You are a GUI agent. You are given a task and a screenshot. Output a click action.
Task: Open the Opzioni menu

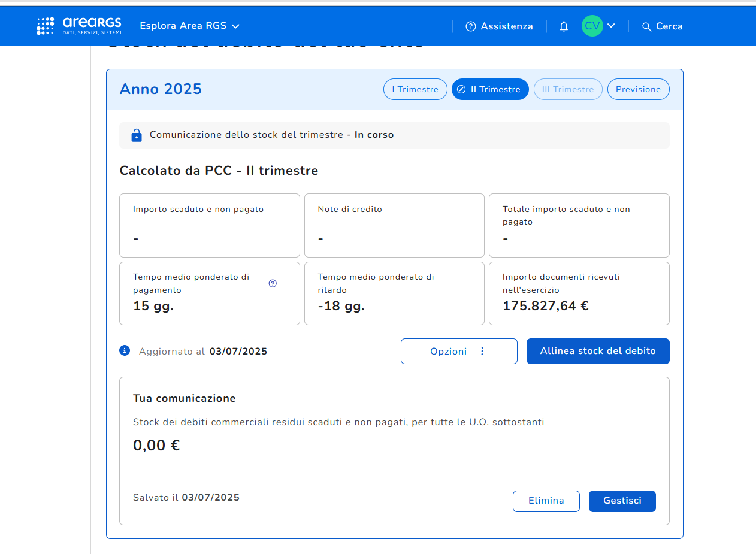click(x=458, y=352)
